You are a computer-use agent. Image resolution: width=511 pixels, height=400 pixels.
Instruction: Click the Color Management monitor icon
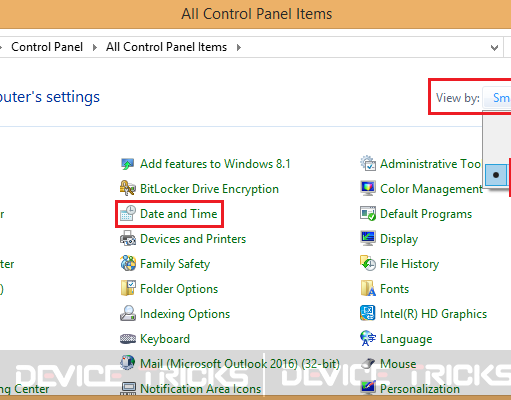368,189
